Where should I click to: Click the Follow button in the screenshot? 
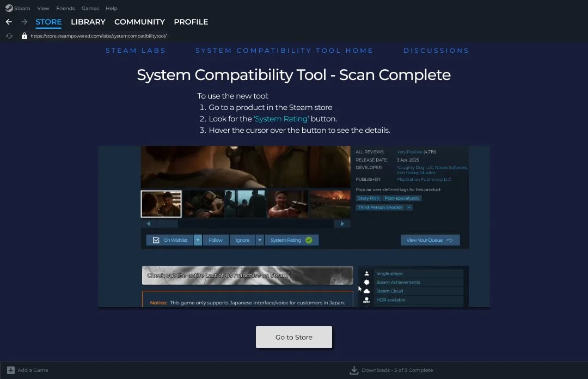pyautogui.click(x=216, y=240)
